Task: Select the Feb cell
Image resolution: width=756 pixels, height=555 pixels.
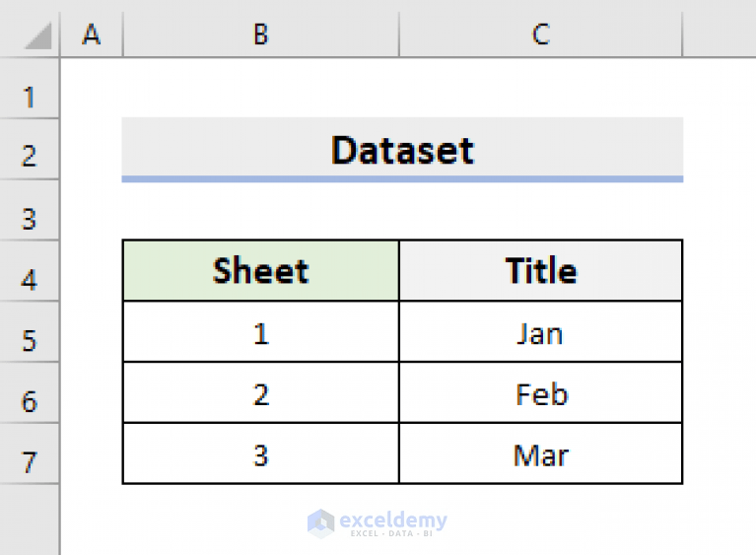Action: point(540,394)
